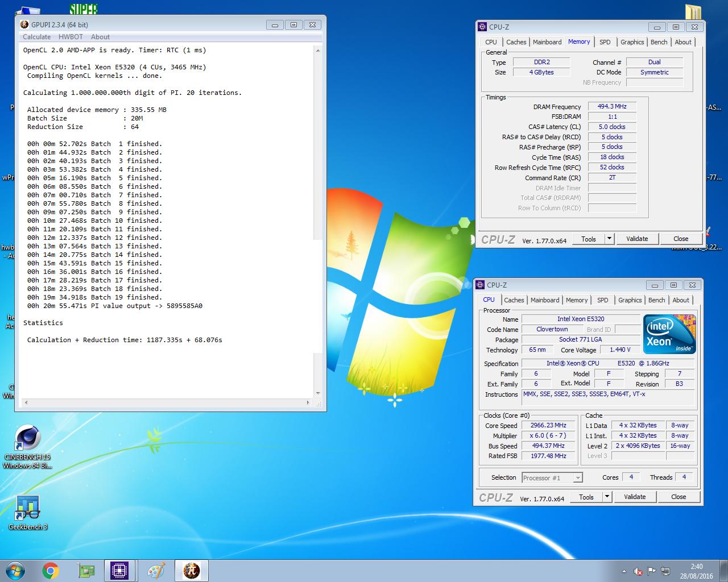The width and height of the screenshot is (728, 582).
Task: Click the GPUPI title bar icon
Action: 24,24
